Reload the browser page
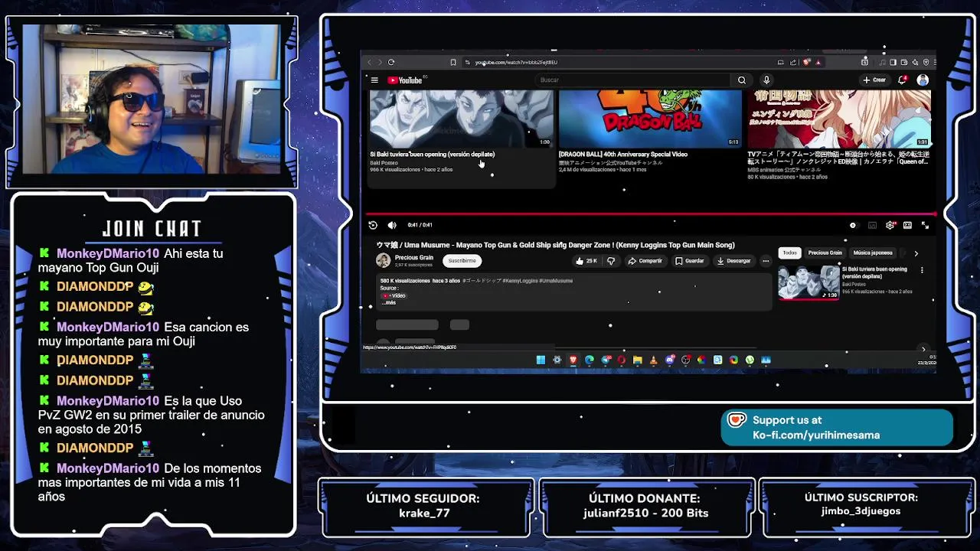Viewport: 980px width, 551px height. pos(390,62)
